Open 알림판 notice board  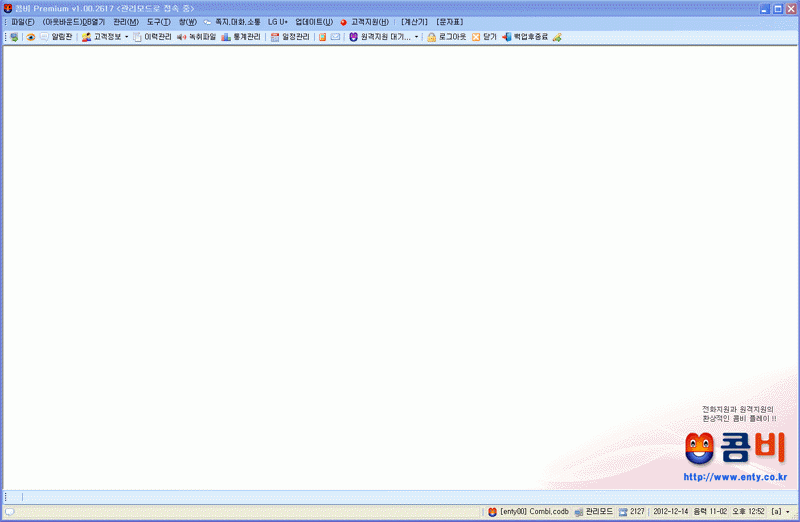pos(61,37)
